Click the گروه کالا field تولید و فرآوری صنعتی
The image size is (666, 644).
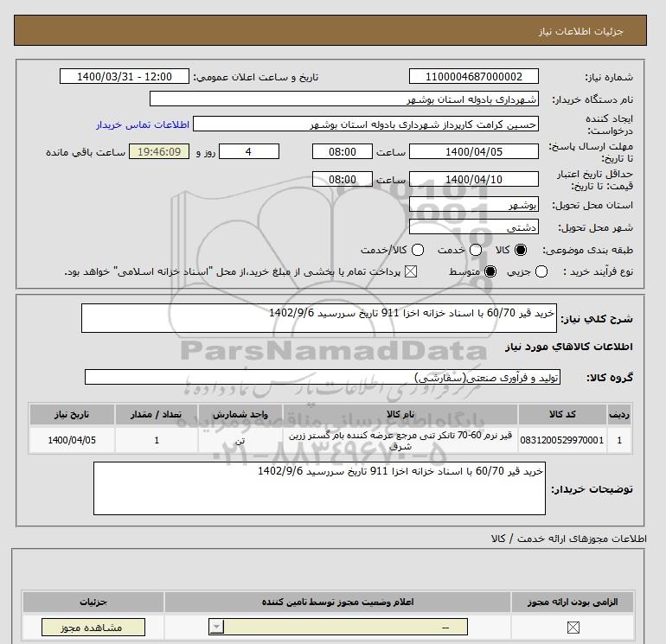(x=323, y=377)
